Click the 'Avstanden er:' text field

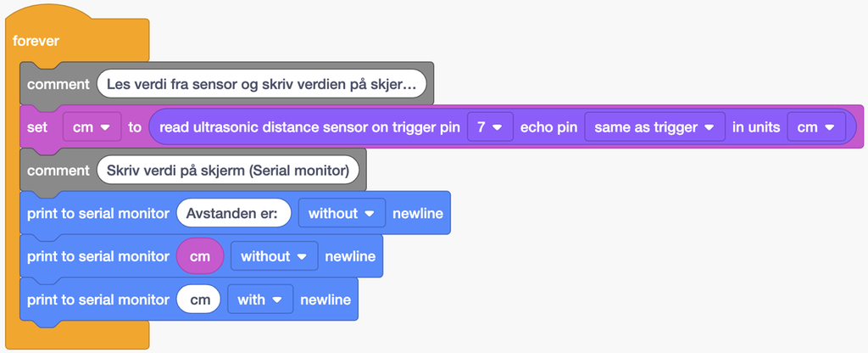[x=234, y=213]
